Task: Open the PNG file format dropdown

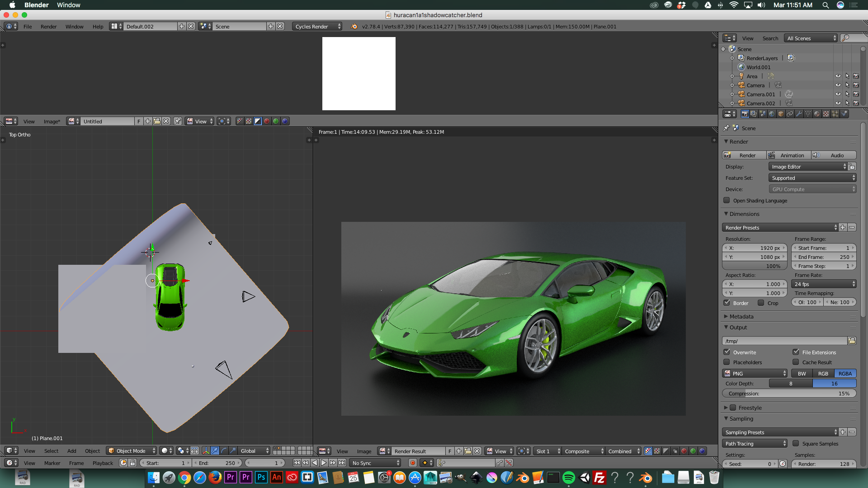Action: pyautogui.click(x=755, y=373)
